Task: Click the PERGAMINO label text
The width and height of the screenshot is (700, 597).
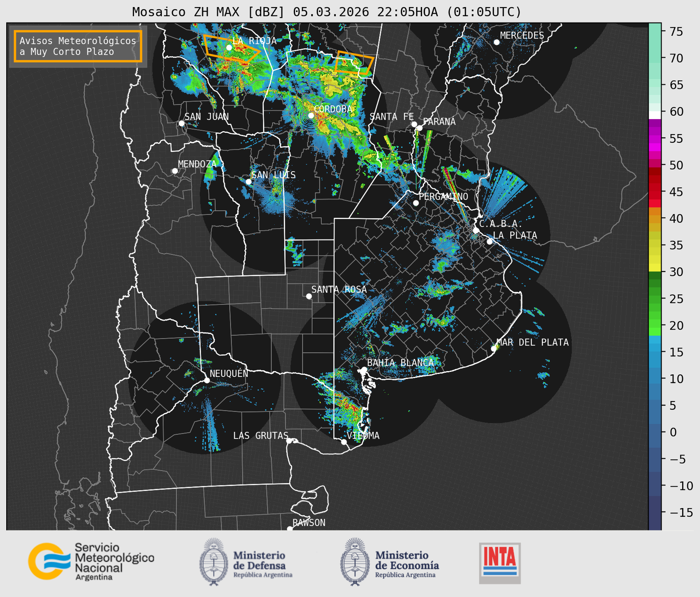Action: 443,196
